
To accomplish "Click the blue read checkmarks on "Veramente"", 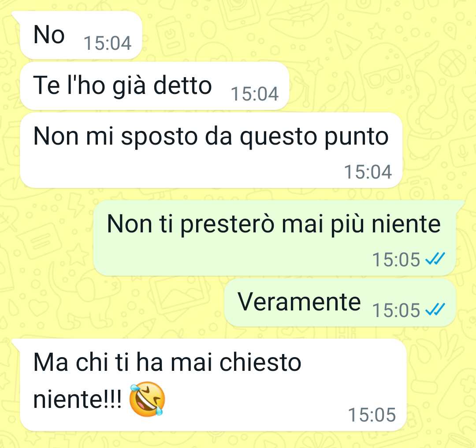I will tap(435, 310).
